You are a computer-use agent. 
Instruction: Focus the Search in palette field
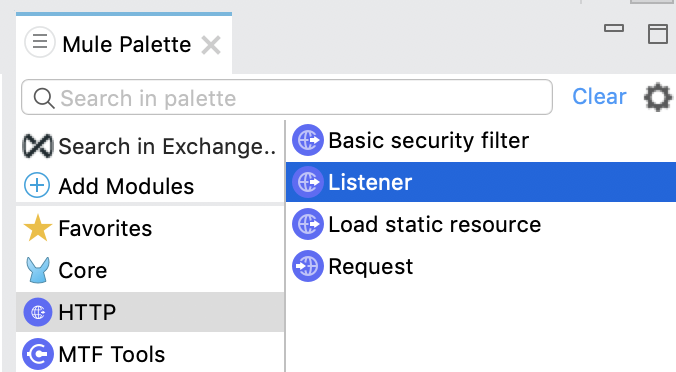point(287,97)
